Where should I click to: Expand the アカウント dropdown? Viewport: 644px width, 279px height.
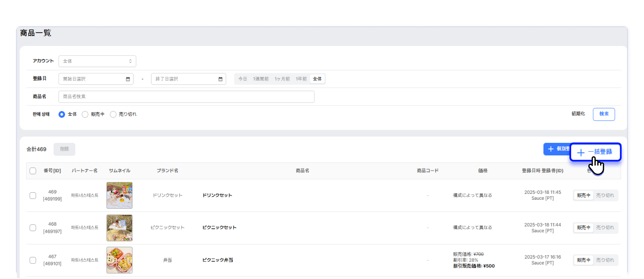97,61
